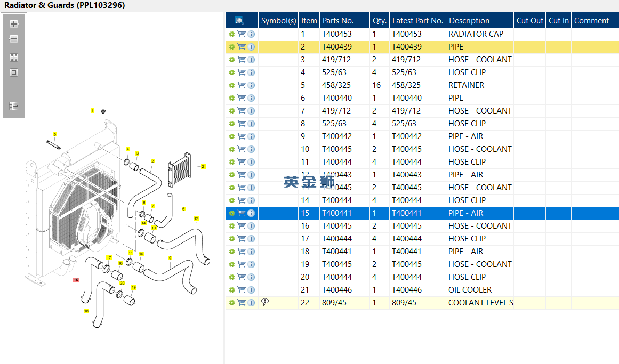Open info for item 7 HOSE - COOLANT

(251, 111)
